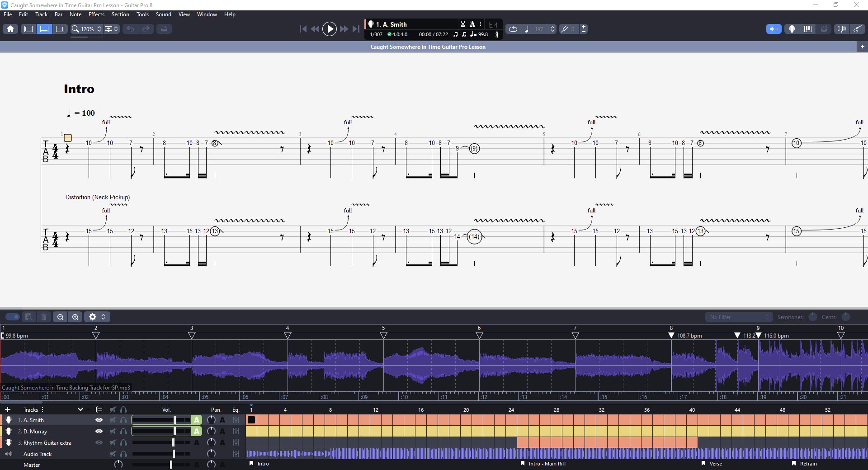The height and width of the screenshot is (470, 868).
Task: Open the Effects menu
Action: [x=96, y=14]
